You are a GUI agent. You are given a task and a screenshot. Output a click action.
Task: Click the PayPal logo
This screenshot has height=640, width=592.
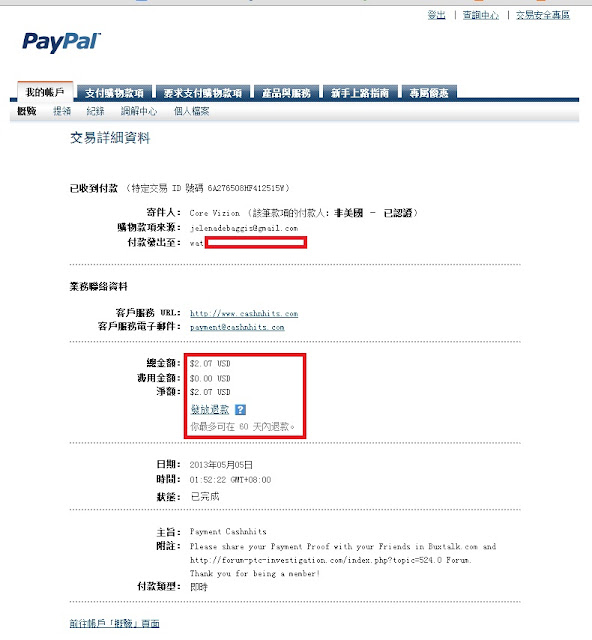coord(61,42)
